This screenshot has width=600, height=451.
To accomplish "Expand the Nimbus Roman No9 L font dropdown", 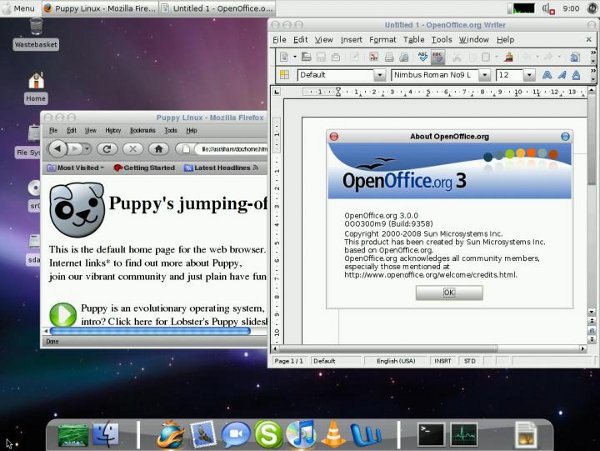I will point(484,75).
